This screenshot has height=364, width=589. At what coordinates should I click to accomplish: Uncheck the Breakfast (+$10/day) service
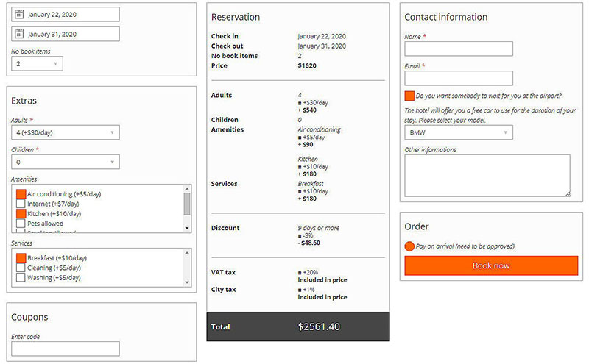coord(21,258)
